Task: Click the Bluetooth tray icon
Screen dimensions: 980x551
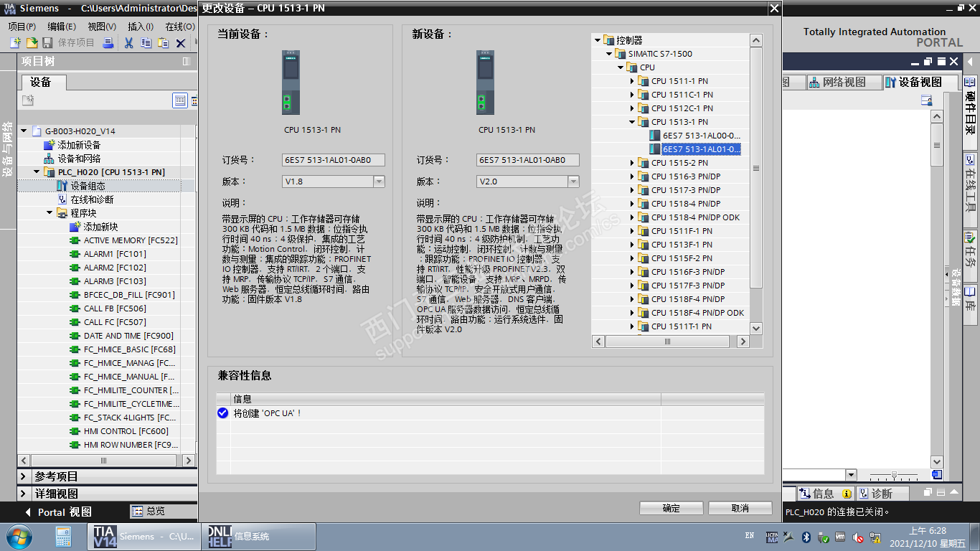Action: click(806, 537)
